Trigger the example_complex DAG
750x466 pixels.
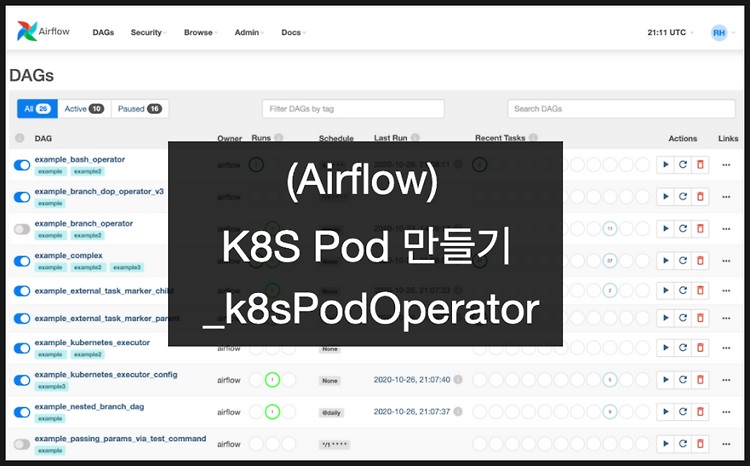click(665, 261)
